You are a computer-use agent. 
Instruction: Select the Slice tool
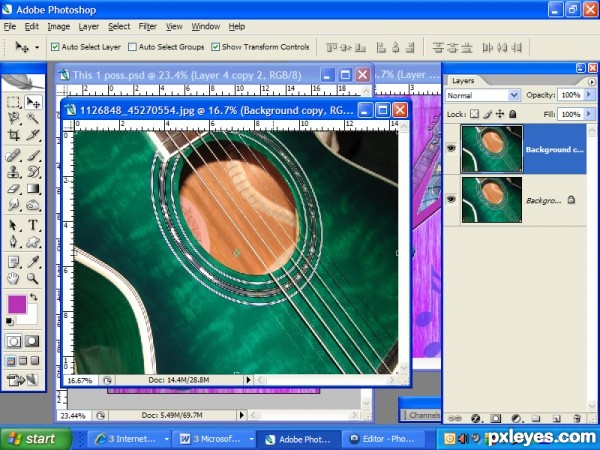(x=33, y=134)
